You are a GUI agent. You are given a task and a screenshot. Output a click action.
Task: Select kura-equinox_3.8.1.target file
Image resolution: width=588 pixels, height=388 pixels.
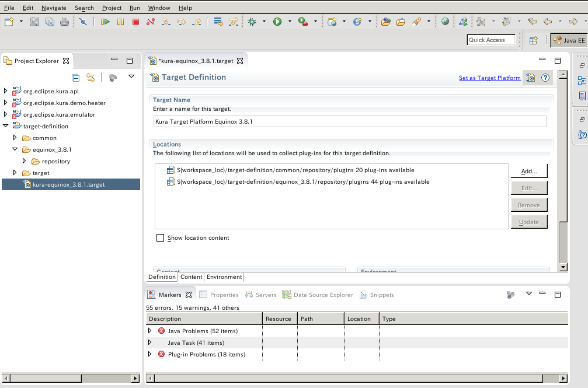(x=71, y=184)
